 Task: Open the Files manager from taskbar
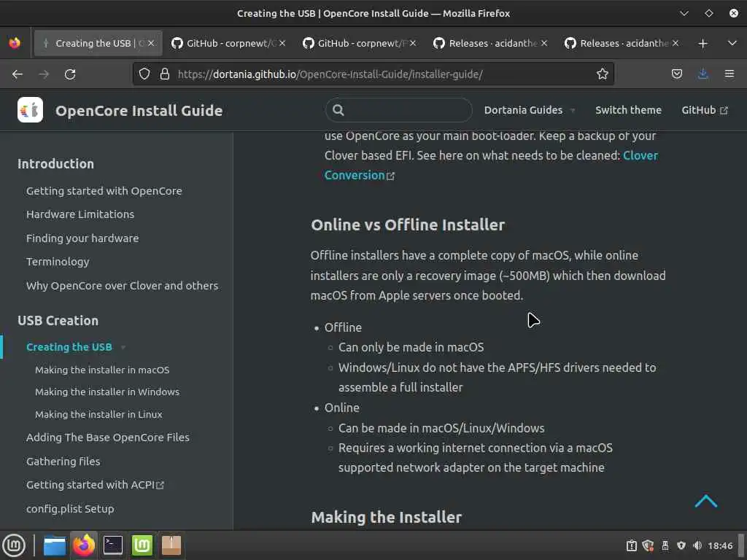[55, 545]
